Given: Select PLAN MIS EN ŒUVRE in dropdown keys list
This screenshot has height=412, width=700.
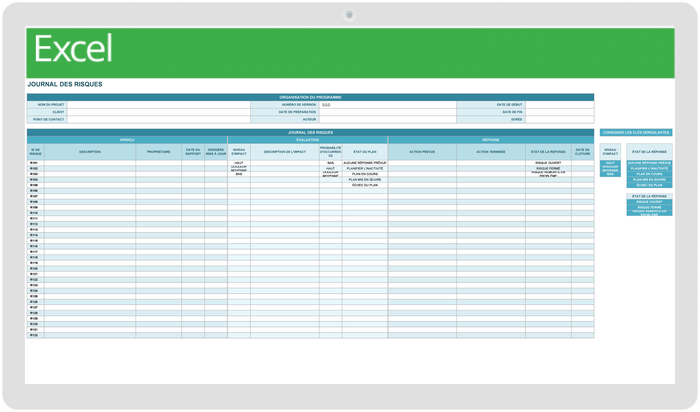Looking at the screenshot, I should [649, 179].
